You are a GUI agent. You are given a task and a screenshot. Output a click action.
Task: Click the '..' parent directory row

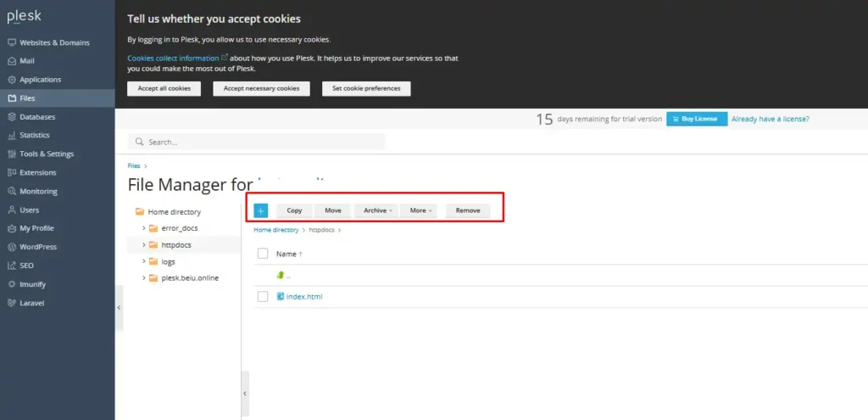pos(561,275)
